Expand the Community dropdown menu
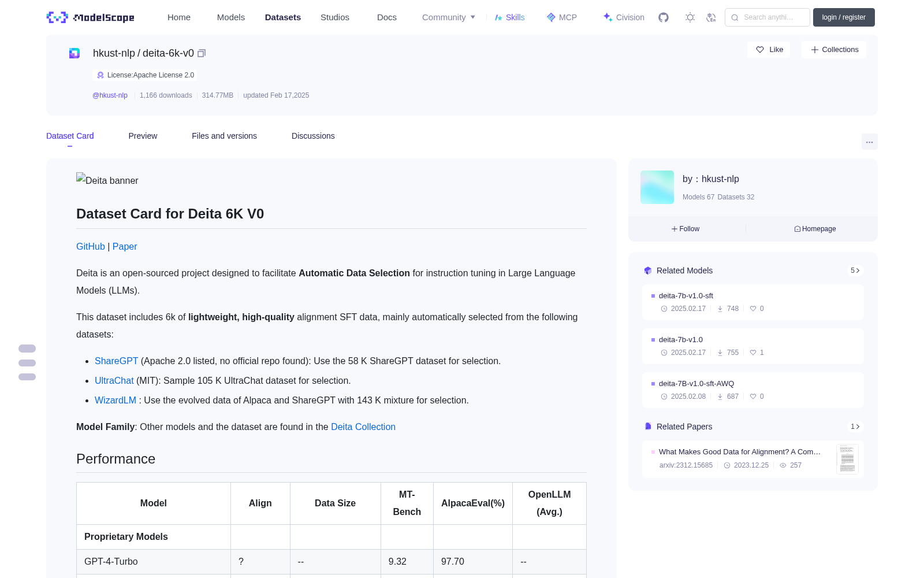This screenshot has width=924, height=578. [449, 17]
